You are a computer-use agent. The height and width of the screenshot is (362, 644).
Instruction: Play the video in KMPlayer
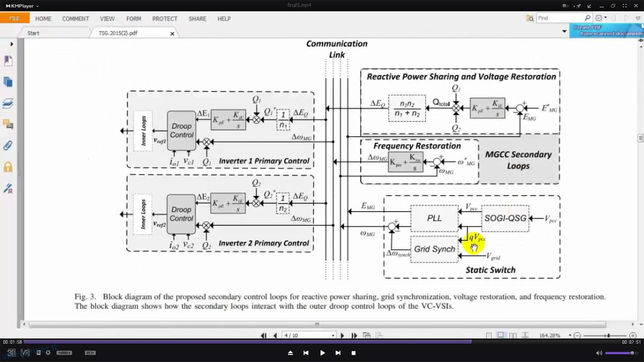[x=322, y=353]
